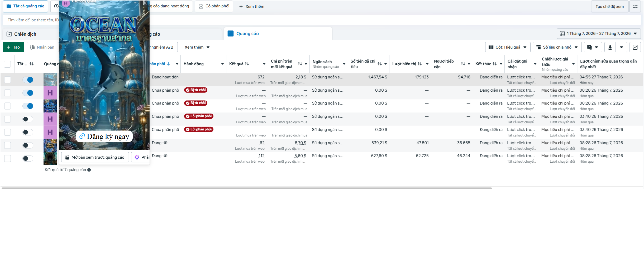Screen dimensions: 644x268
Task: Sort the Người tiếp cận column
Action: (463, 64)
